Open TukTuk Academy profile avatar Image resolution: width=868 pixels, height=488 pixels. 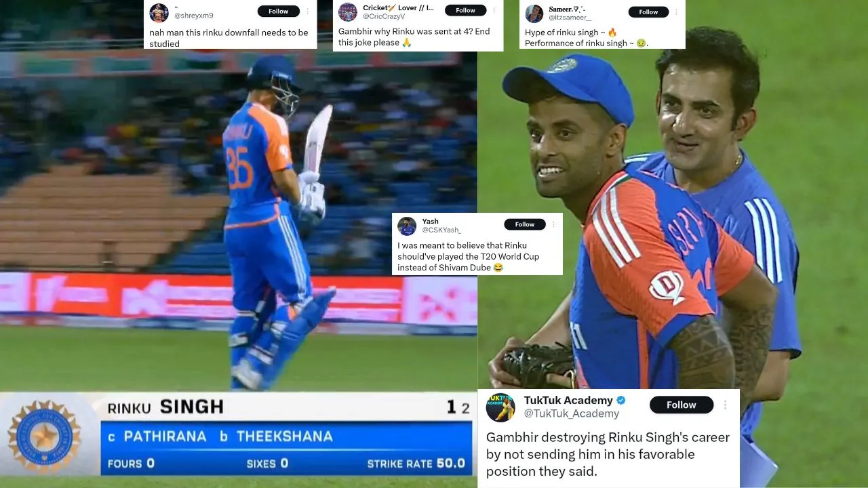pyautogui.click(x=500, y=407)
